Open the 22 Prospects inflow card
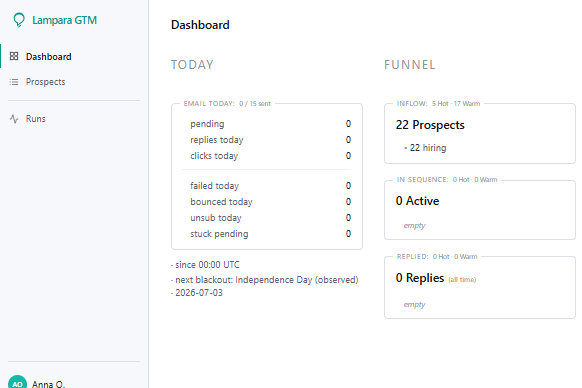Image resolution: width=582 pixels, height=388 pixels. (480, 134)
